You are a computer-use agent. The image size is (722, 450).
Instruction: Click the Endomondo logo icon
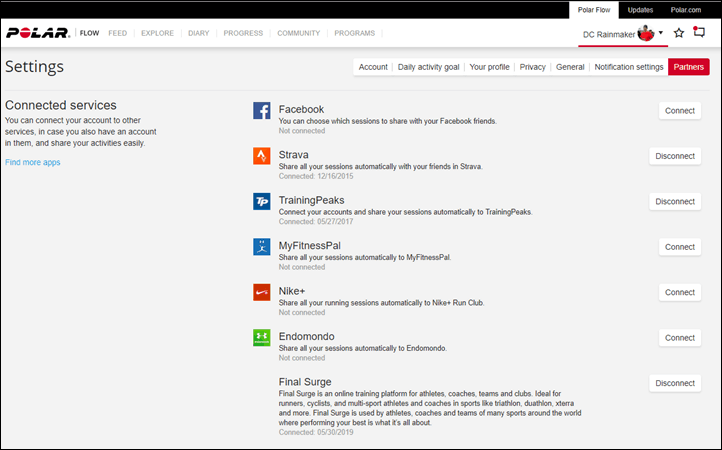point(262,338)
